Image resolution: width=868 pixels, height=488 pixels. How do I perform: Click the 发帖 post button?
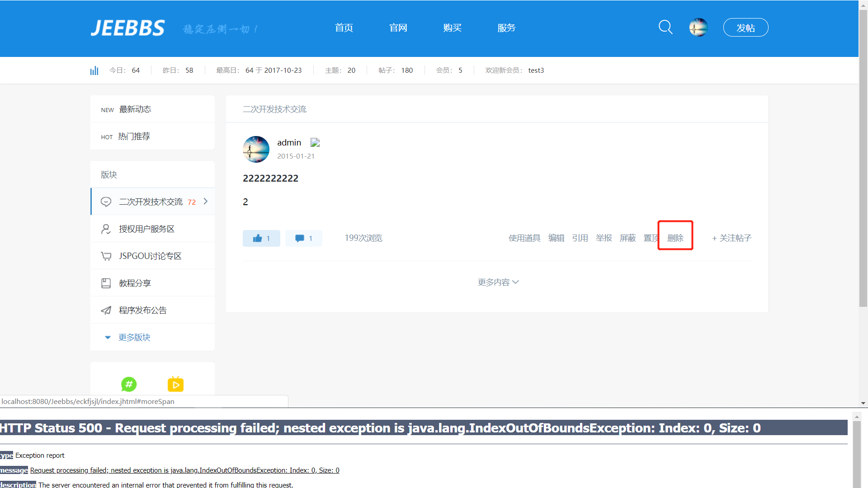[745, 28]
